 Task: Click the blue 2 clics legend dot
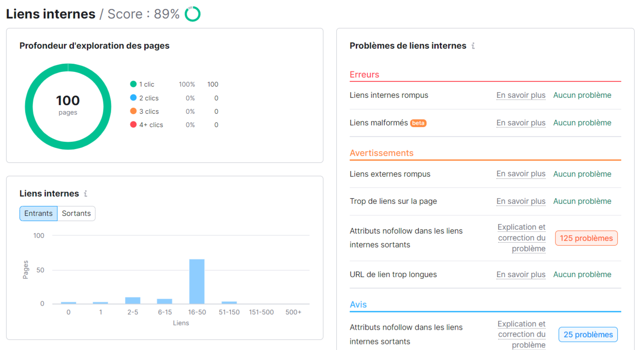(x=133, y=98)
